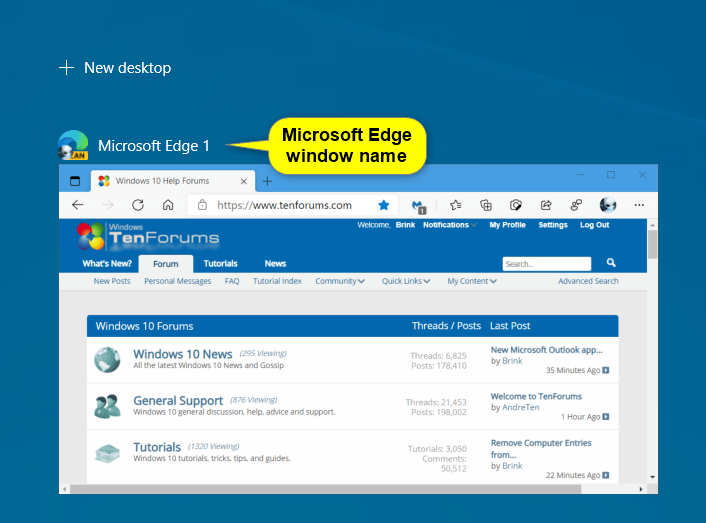This screenshot has width=706, height=523.
Task: Open the Settings and more ellipsis menu
Action: [x=639, y=205]
